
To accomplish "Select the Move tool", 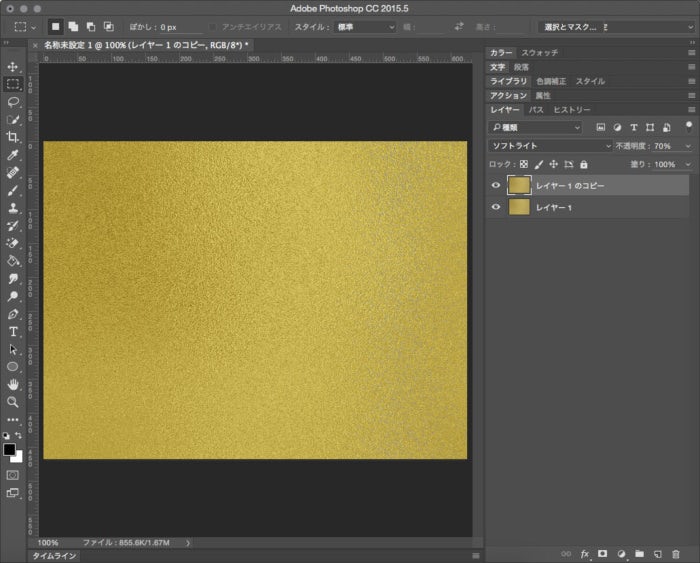I will (x=13, y=67).
